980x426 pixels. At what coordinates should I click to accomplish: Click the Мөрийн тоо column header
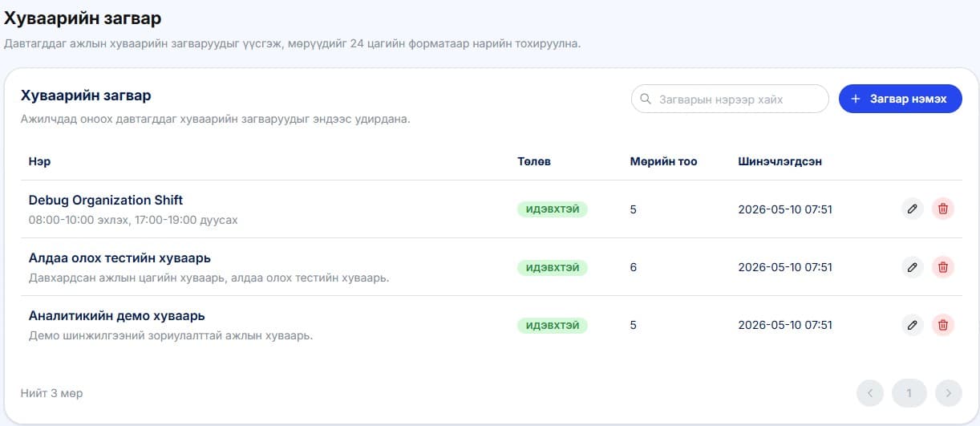pyautogui.click(x=663, y=161)
